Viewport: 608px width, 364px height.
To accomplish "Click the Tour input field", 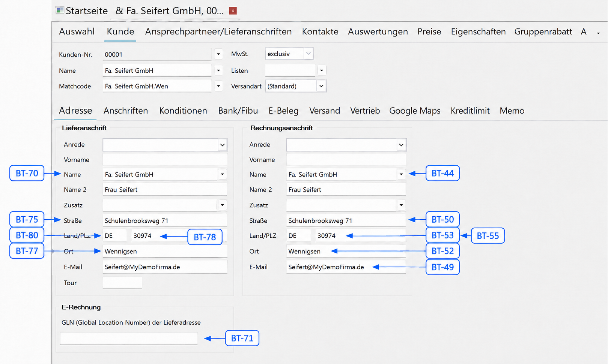I will click(x=122, y=283).
